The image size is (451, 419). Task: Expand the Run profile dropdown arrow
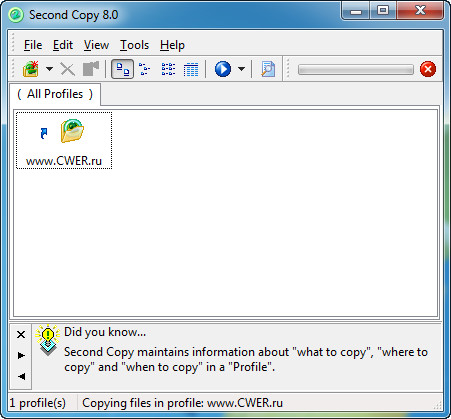pyautogui.click(x=241, y=69)
